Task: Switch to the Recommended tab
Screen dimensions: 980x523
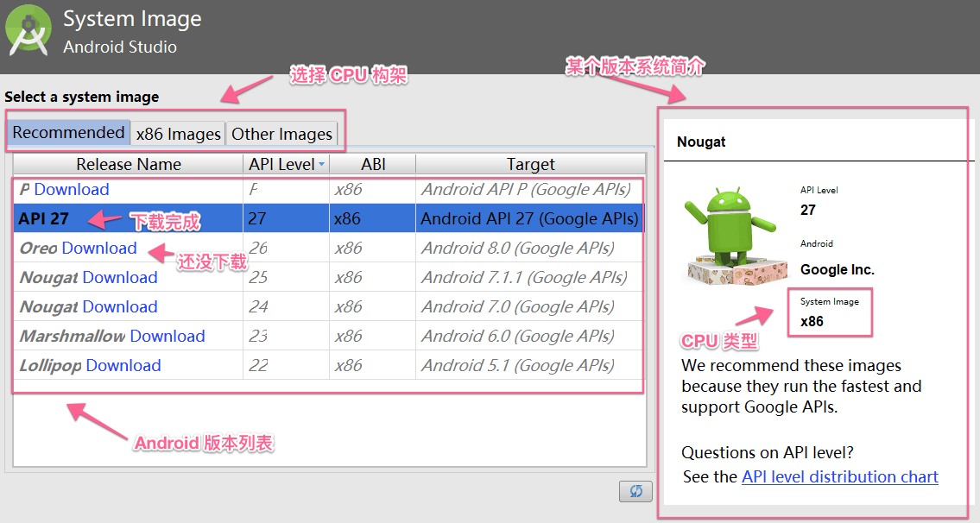Action: 68,132
